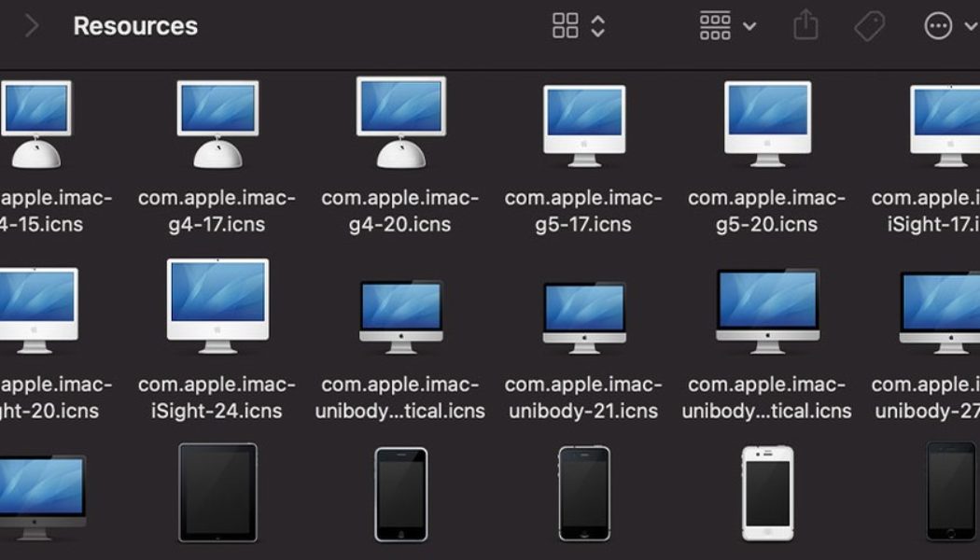The image size is (980, 560).
Task: Click the icon view grid button
Action: pyautogui.click(x=565, y=26)
